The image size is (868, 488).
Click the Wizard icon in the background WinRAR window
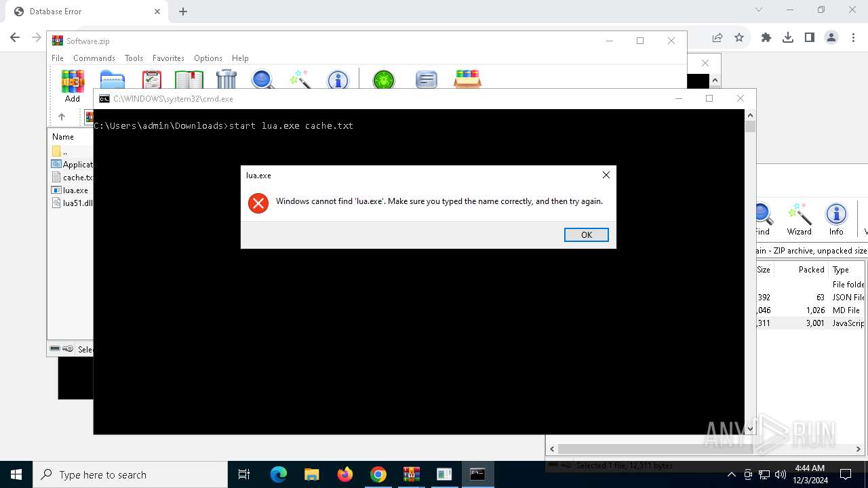800,219
